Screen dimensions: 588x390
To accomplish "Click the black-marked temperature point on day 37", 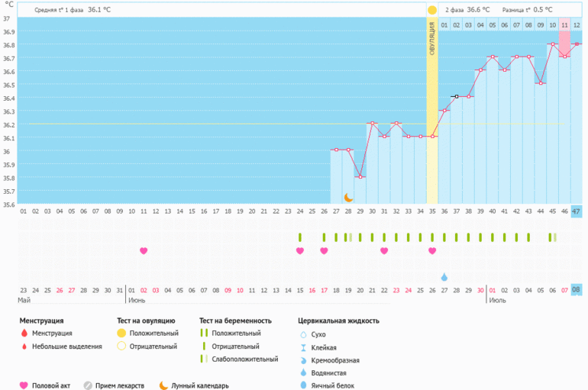I will coord(456,97).
